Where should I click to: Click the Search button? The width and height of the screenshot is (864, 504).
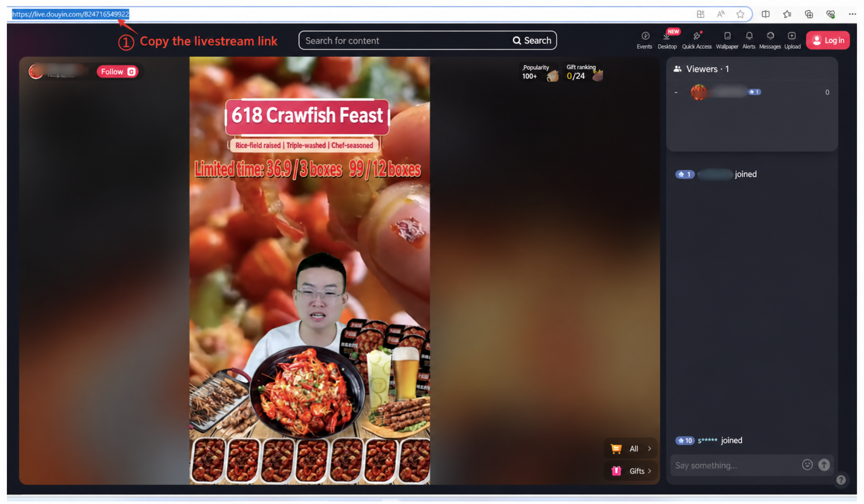532,41
